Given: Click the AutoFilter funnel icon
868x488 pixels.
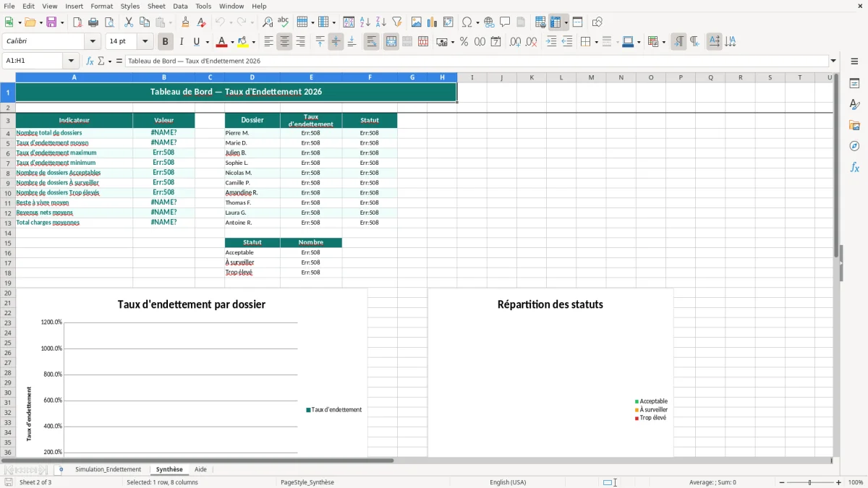Looking at the screenshot, I should tap(396, 22).
